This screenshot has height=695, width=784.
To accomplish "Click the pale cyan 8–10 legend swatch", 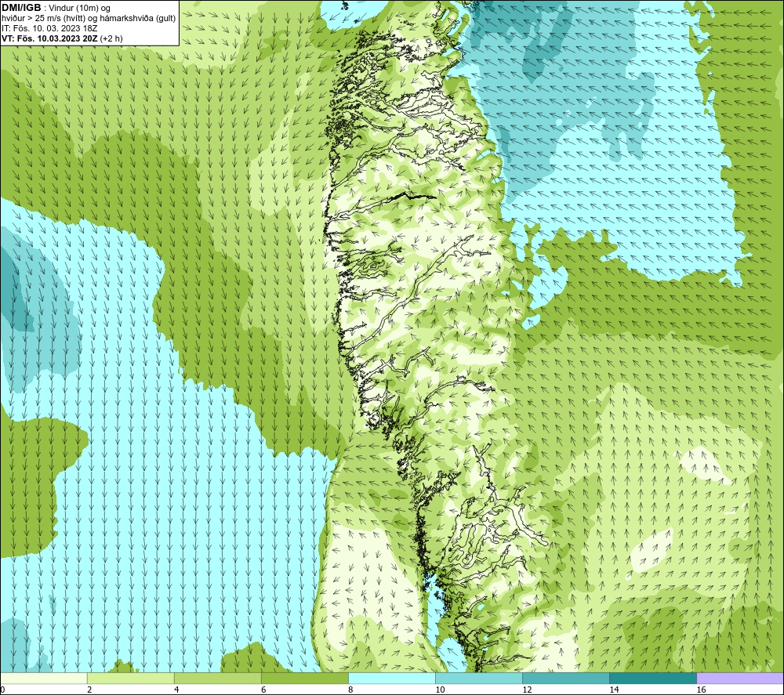I will coord(391,679).
